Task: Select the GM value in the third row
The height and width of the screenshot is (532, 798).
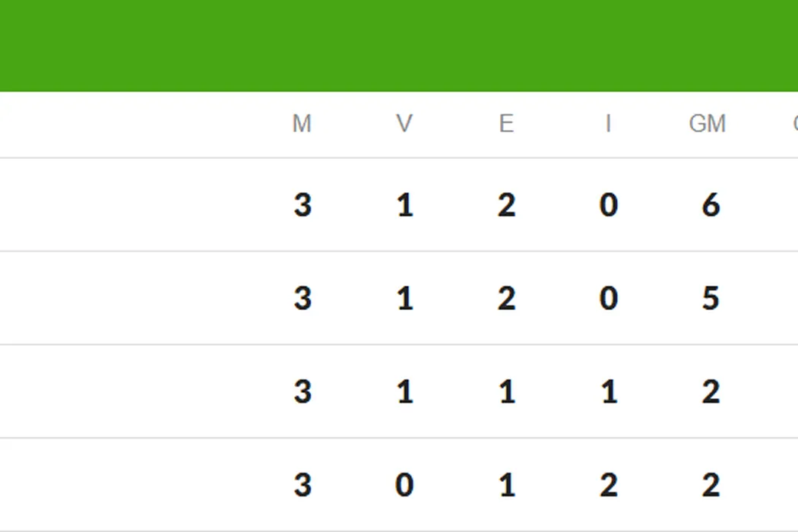Action: pos(711,392)
